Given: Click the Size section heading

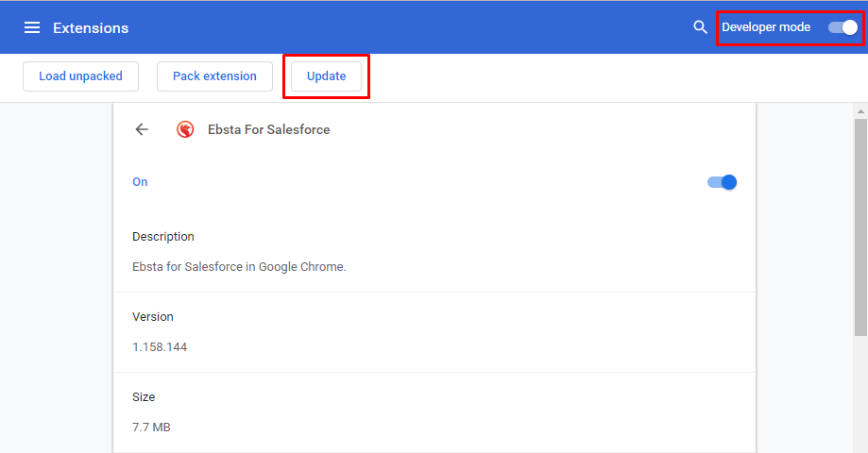Looking at the screenshot, I should [144, 397].
